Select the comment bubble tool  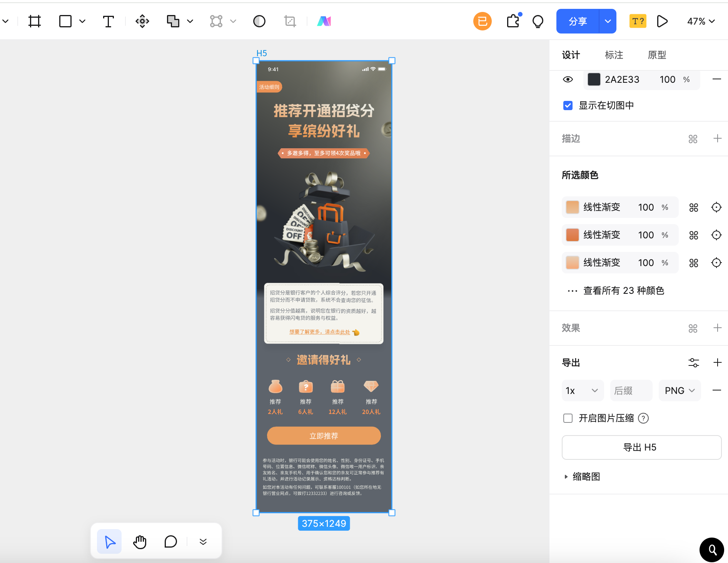click(171, 542)
